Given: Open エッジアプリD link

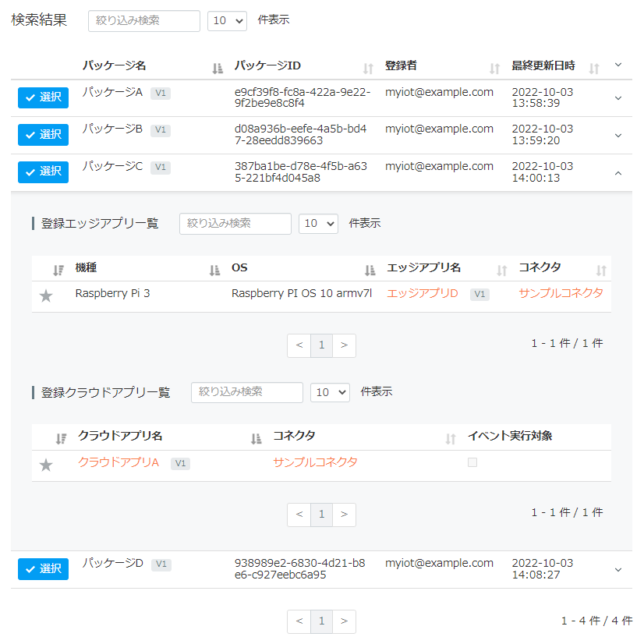Looking at the screenshot, I should [423, 293].
